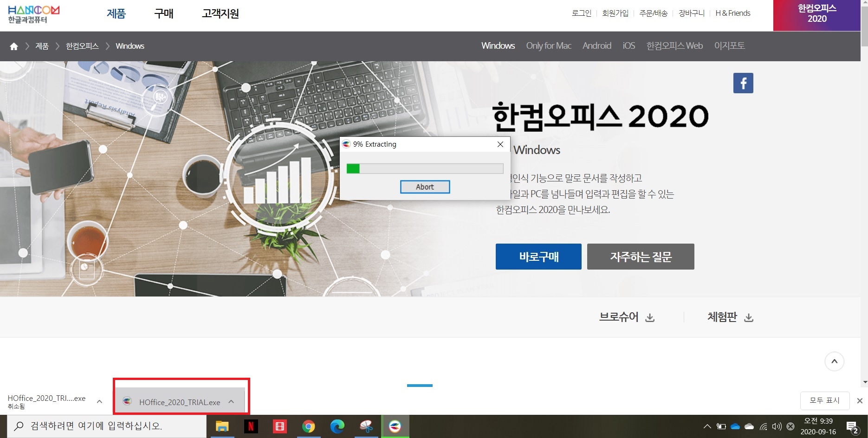
Task: Select the 이지포토 tab
Action: click(730, 45)
